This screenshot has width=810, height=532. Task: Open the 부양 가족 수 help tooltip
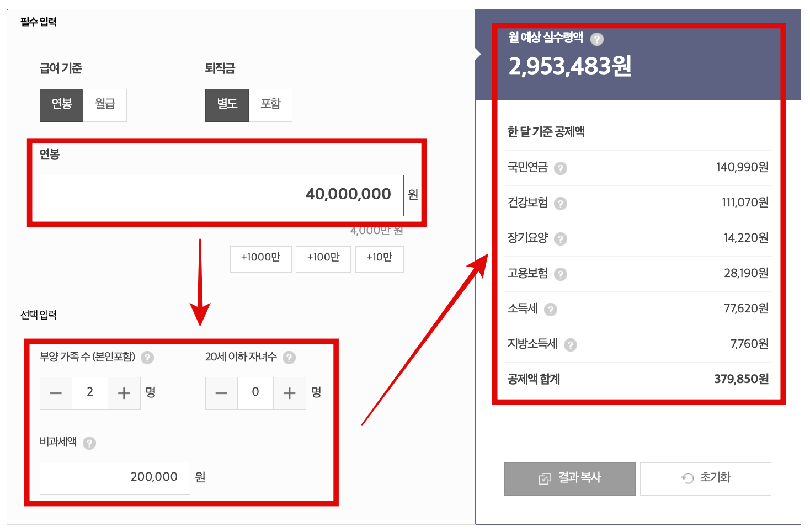pos(147,358)
